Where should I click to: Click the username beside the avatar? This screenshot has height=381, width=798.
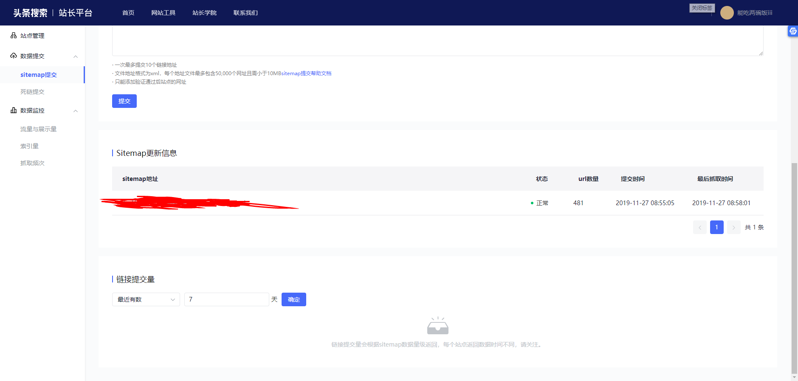755,13
